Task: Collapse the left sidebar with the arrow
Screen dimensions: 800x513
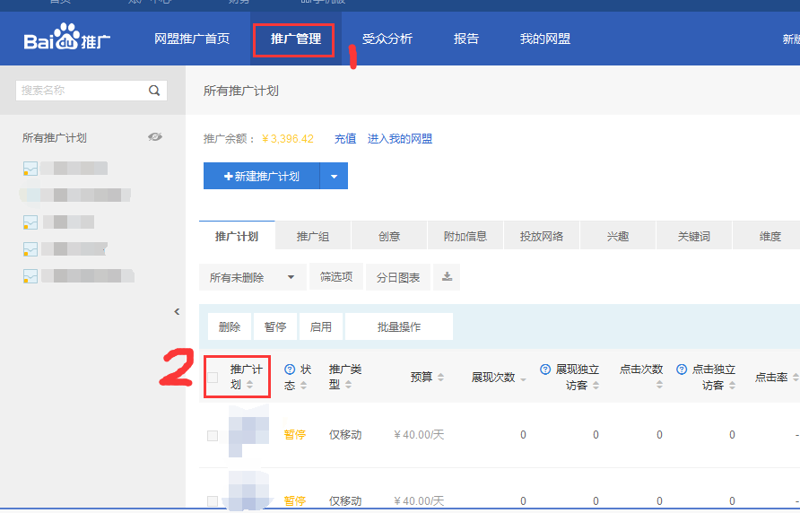Action: coord(177,311)
